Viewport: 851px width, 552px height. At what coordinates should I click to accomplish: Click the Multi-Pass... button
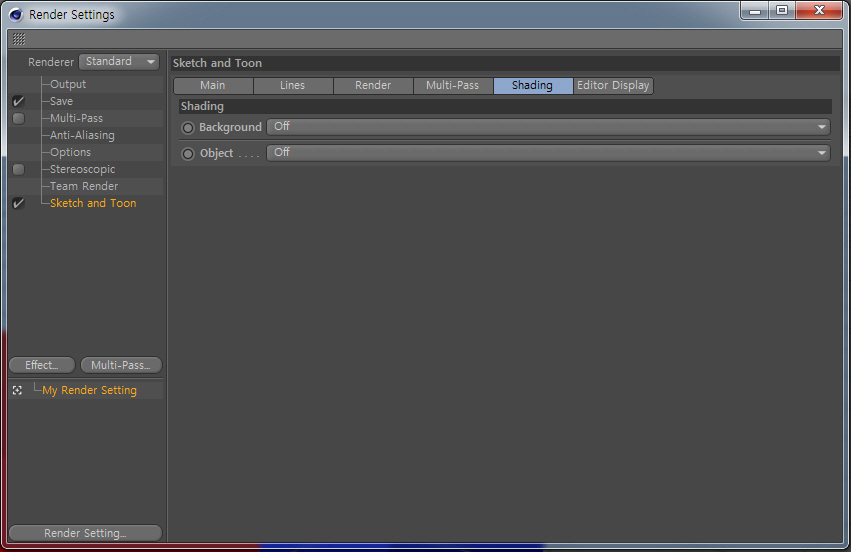tap(121, 365)
